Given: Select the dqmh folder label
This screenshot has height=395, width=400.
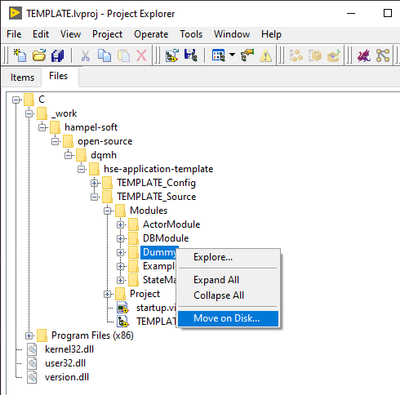Looking at the screenshot, I should (104, 155).
